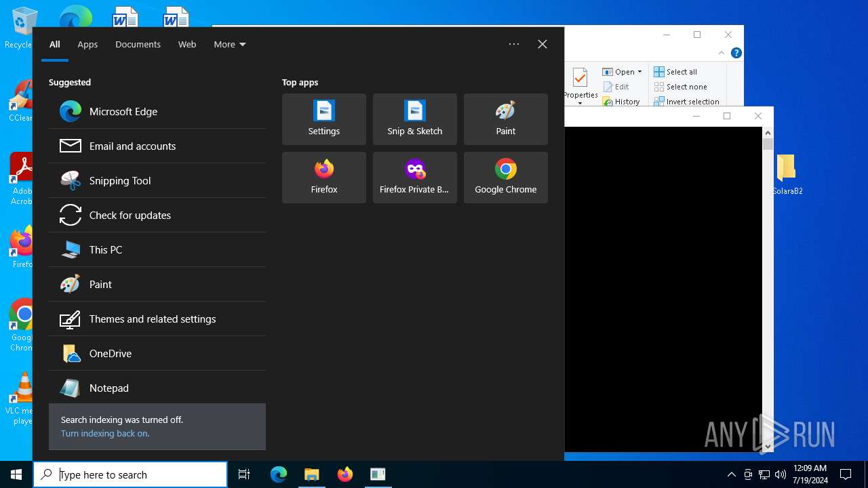The image size is (868, 488).
Task: Show hidden tray icons chevron
Action: (x=731, y=474)
